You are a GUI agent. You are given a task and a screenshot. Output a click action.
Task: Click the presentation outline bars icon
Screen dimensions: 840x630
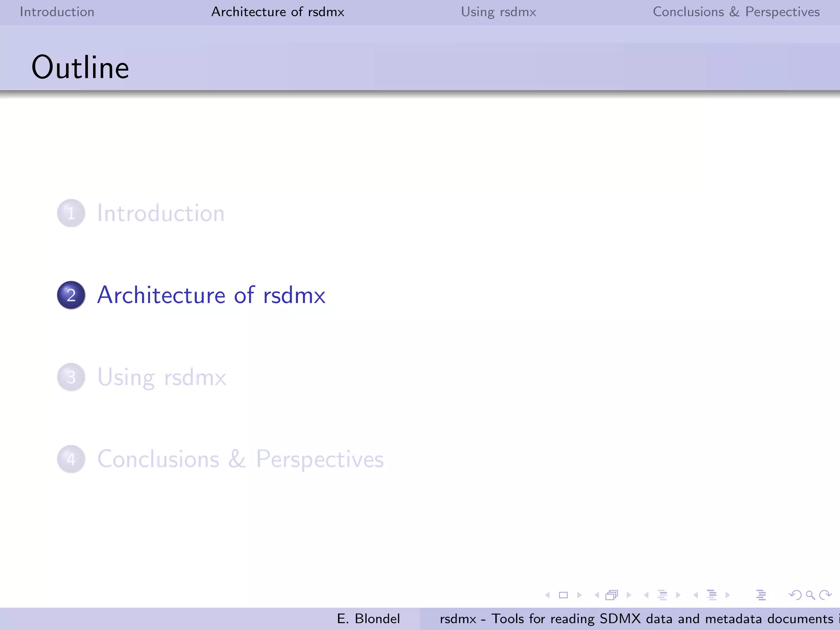coord(761,595)
